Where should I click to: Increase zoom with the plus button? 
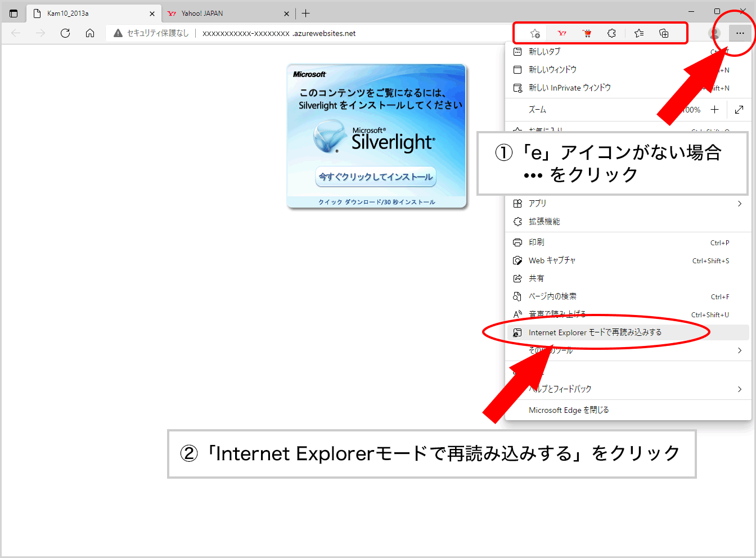tap(714, 110)
